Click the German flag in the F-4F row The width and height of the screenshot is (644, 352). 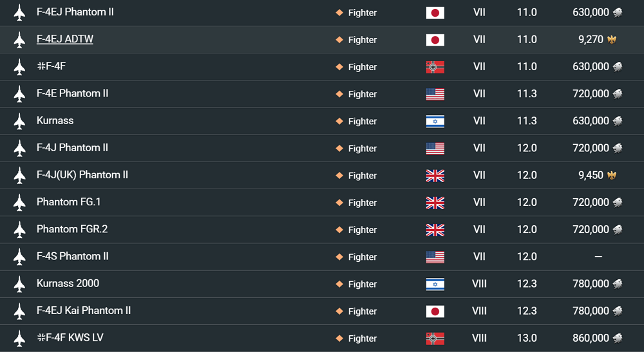coord(435,68)
